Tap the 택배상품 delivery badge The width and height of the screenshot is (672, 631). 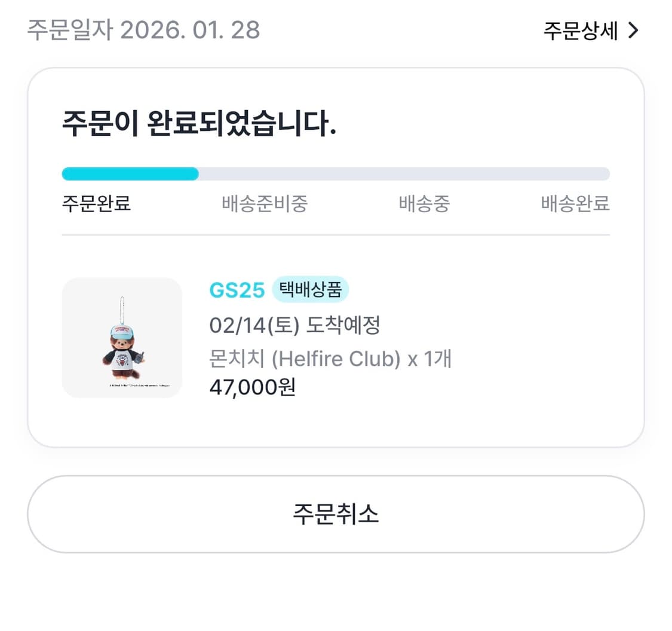[311, 289]
